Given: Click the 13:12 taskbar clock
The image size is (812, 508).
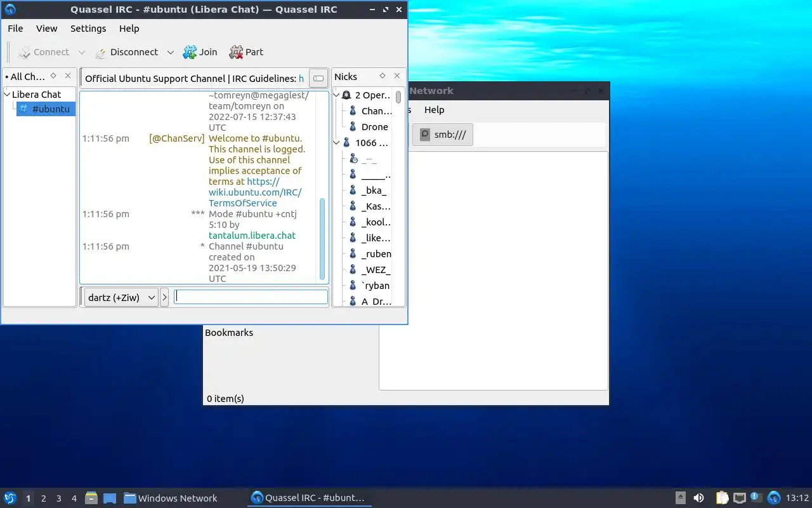Looking at the screenshot, I should [x=797, y=498].
